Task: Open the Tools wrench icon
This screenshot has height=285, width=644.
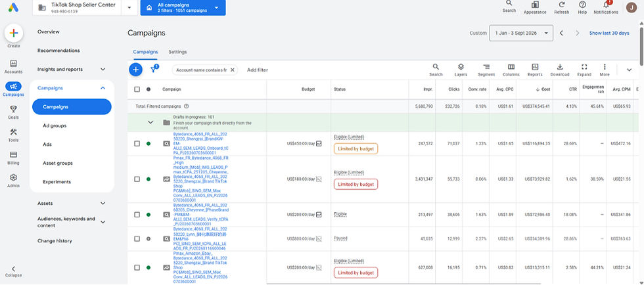Action: (x=14, y=132)
